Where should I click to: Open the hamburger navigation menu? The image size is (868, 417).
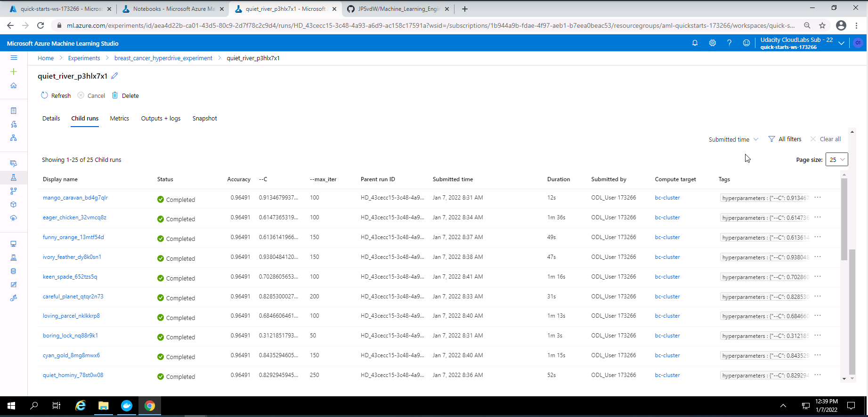coord(14,58)
